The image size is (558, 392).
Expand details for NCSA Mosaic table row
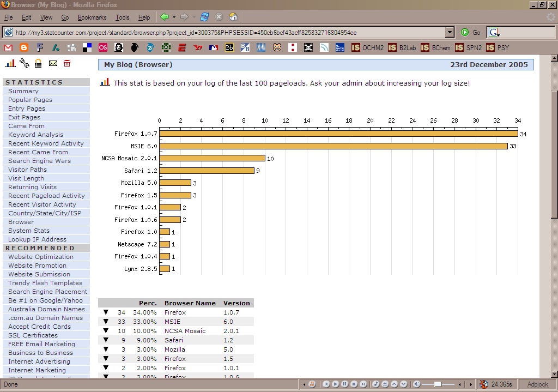pos(106,331)
